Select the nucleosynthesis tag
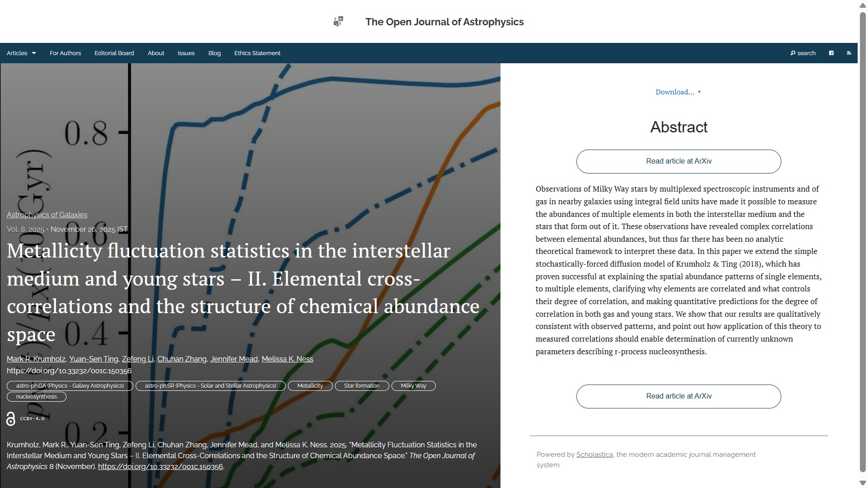Screen dimensions: 868x488 [x=37, y=397]
